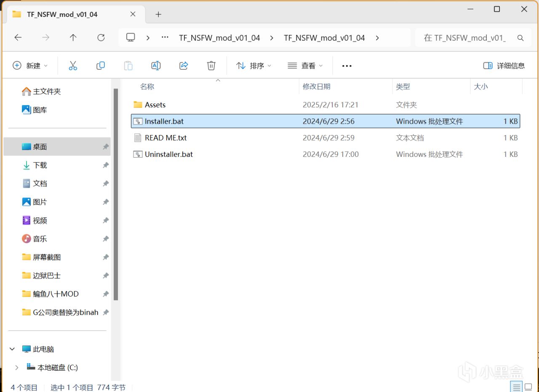Click the This PC monitor icon in address bar

coord(131,37)
